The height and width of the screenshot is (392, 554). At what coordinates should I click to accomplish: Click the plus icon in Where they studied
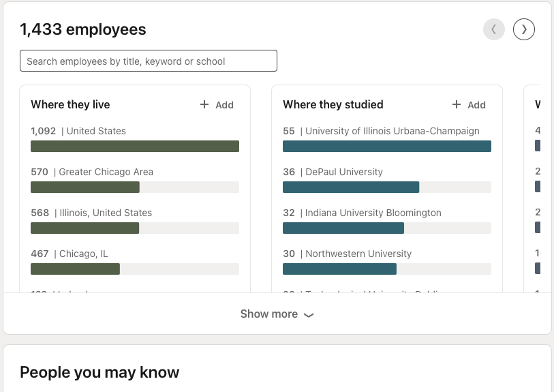click(x=457, y=104)
